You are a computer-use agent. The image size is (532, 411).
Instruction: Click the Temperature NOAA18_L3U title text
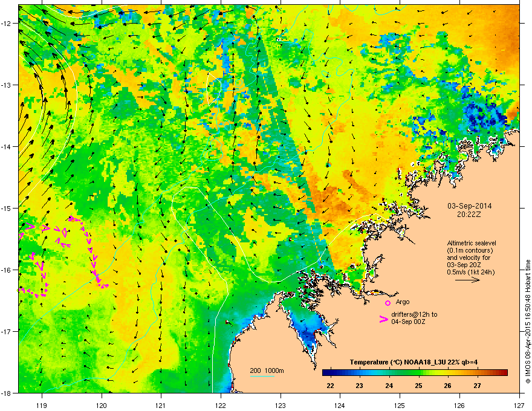pos(414,362)
